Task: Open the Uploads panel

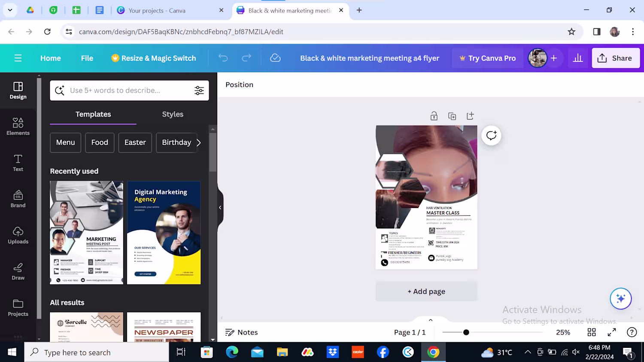Action: 18,235
